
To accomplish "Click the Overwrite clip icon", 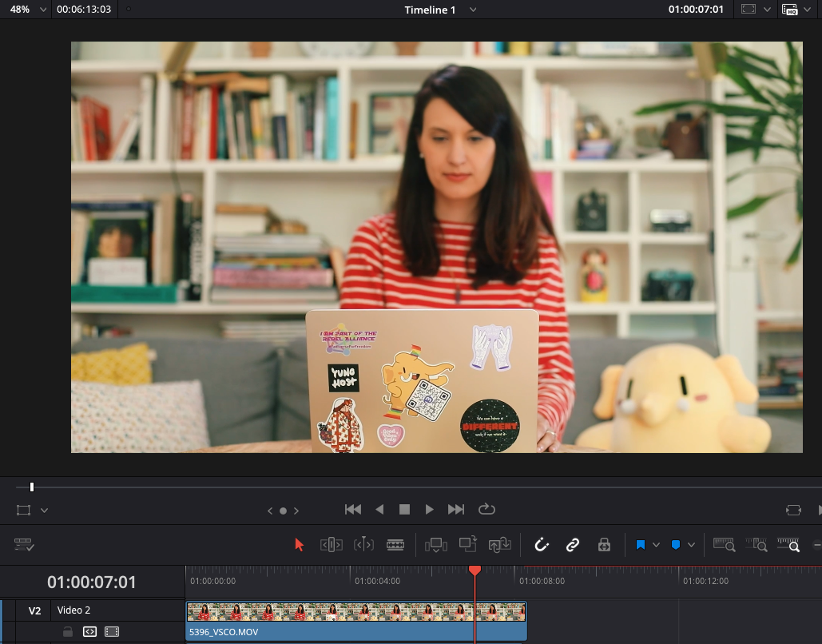I will [467, 544].
